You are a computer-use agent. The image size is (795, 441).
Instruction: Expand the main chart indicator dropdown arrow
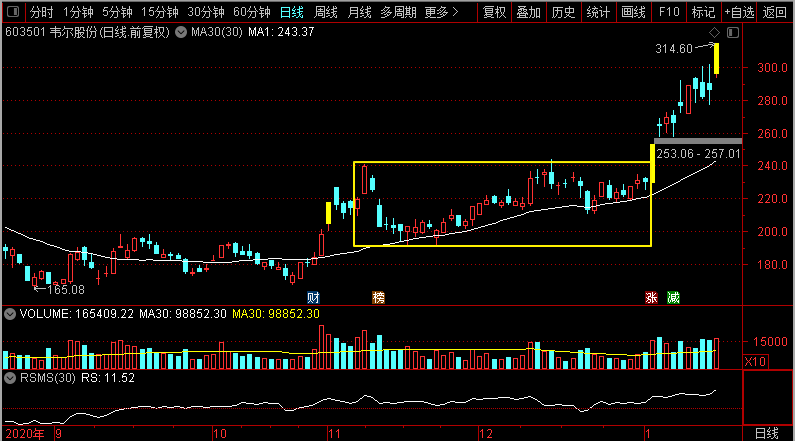[180, 32]
